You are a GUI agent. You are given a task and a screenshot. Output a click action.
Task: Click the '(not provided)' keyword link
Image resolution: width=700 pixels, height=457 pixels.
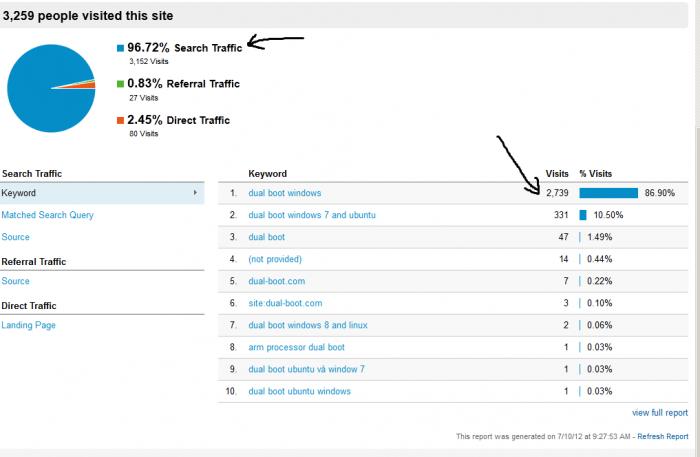tap(275, 259)
